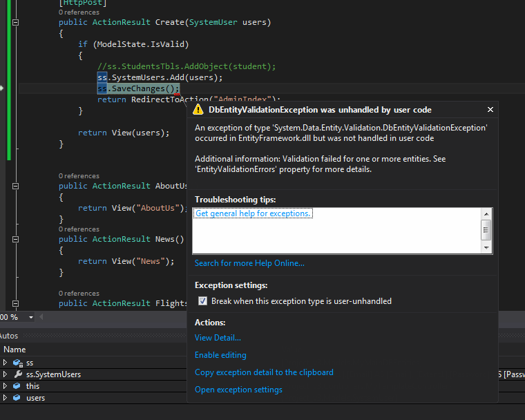Click the Enable editing action
This screenshot has width=525, height=420.
(x=220, y=355)
